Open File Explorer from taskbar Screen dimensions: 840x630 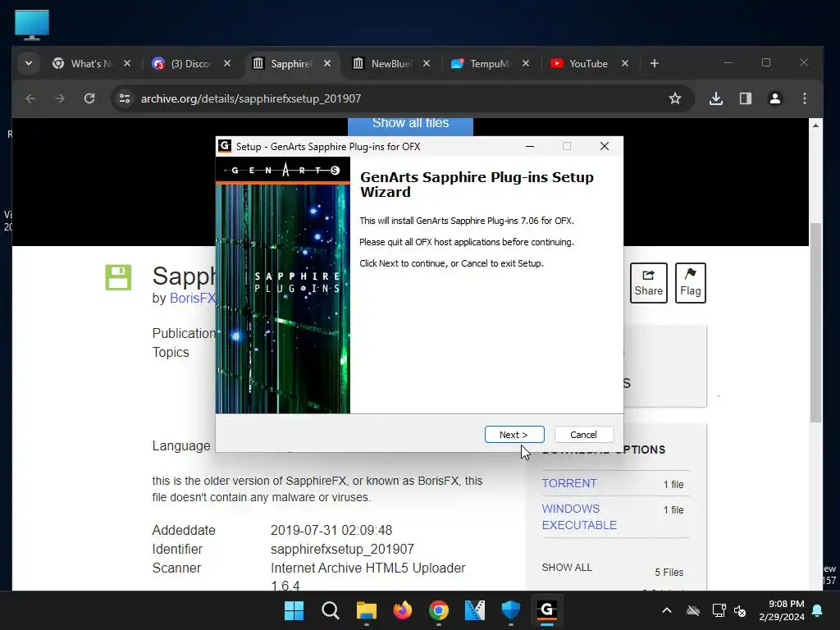pyautogui.click(x=367, y=610)
